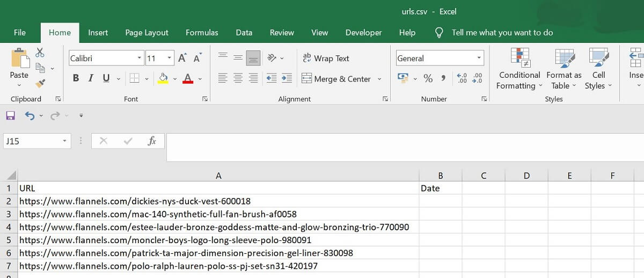Screen dimensions: 644x278
Task: Open underline style dropdown arrow
Action: click(118, 79)
